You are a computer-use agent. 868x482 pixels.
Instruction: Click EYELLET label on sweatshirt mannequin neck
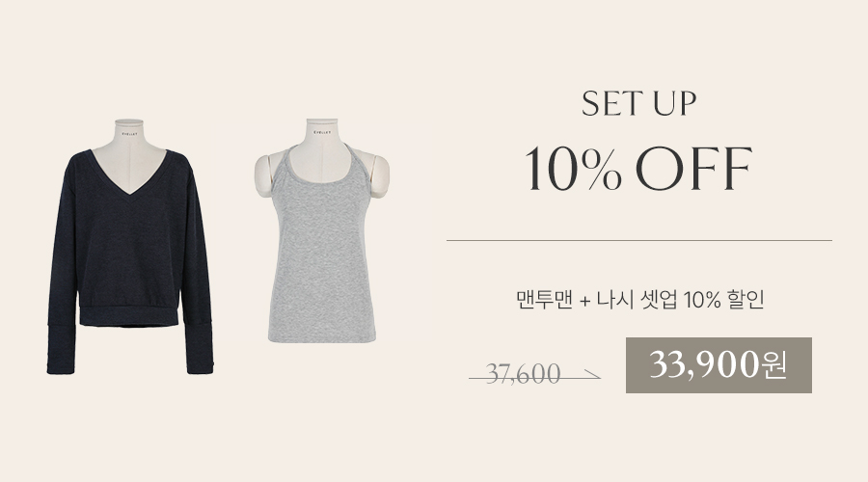click(129, 133)
